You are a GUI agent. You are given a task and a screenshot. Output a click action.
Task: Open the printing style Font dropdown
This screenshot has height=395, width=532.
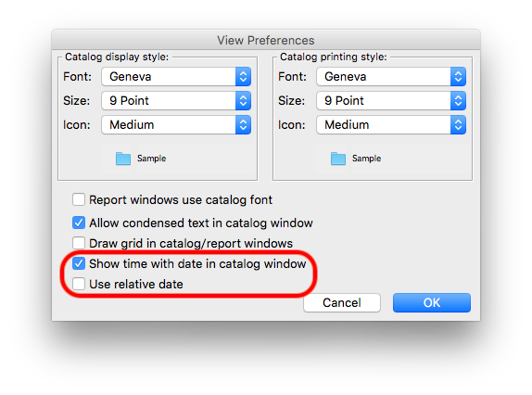(391, 77)
